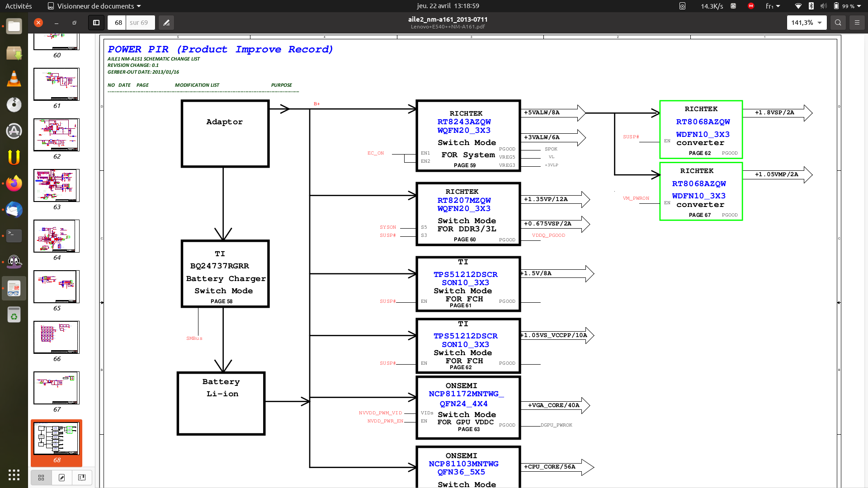The image size is (868, 488).
Task: Toggle the side pane button
Action: 96,23
